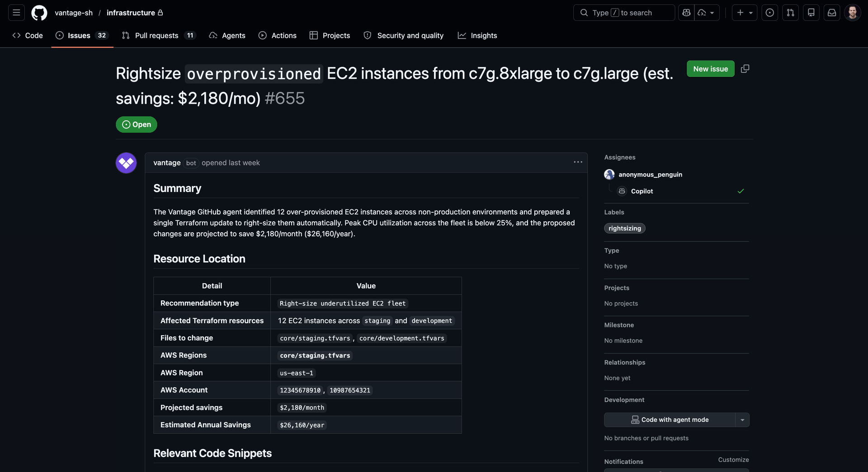The image size is (868, 472).
Task: Open the comment options kebab menu
Action: click(x=577, y=162)
